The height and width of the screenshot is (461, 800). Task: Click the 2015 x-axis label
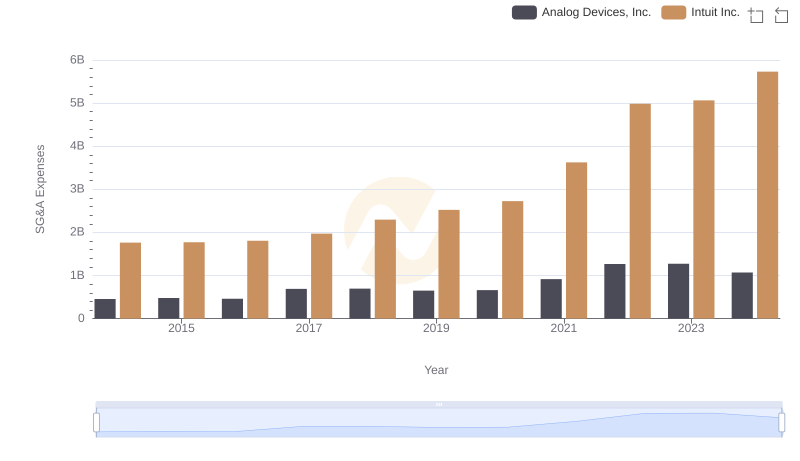point(181,328)
